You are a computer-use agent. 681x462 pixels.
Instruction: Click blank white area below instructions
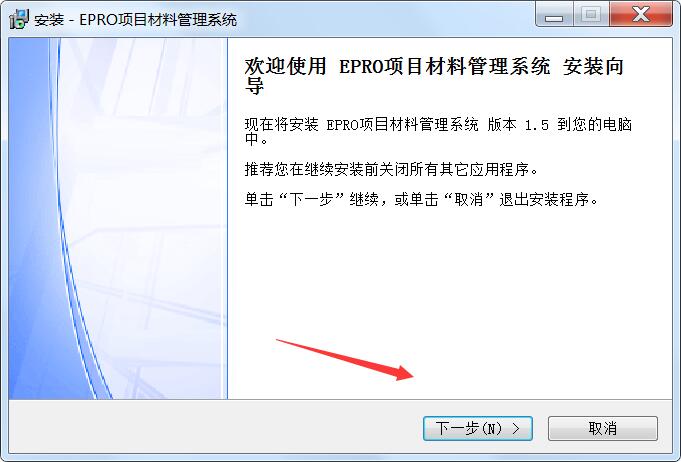point(450,278)
